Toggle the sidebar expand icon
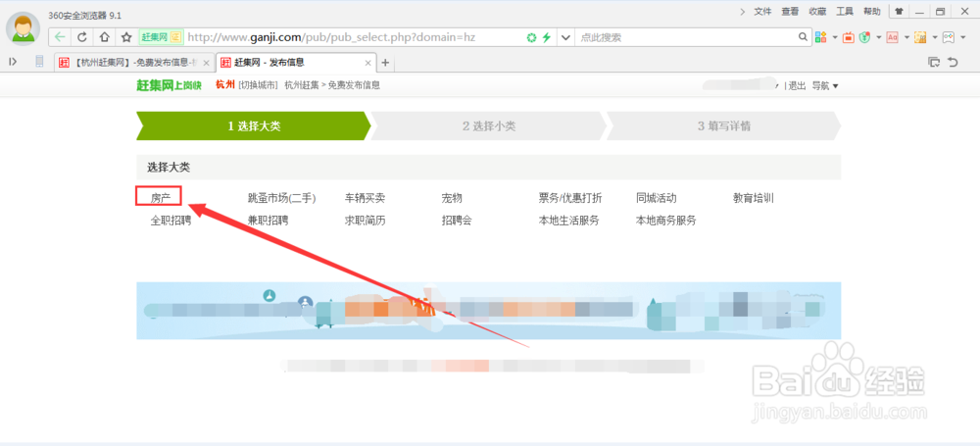The height and width of the screenshot is (446, 980). (13, 62)
